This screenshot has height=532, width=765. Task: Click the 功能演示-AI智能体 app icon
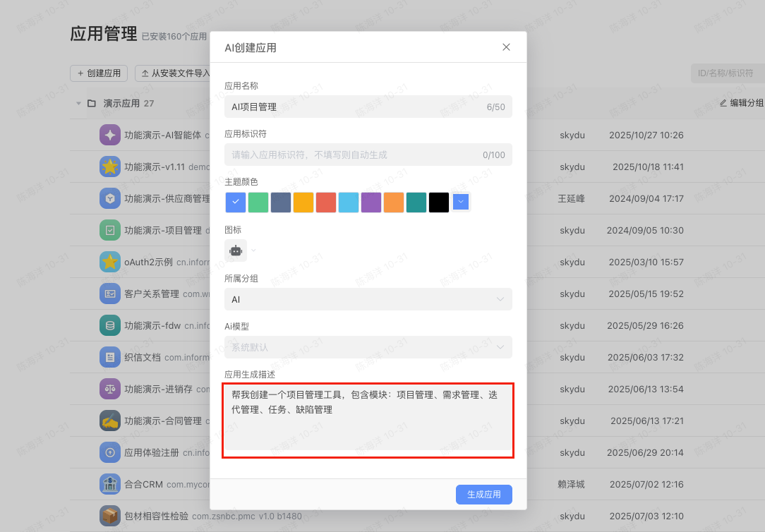[110, 135]
